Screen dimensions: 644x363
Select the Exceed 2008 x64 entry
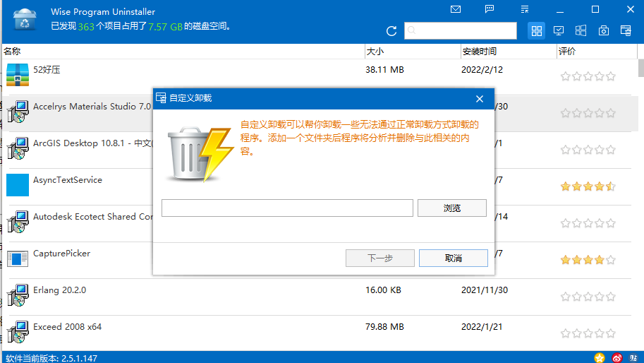point(67,327)
